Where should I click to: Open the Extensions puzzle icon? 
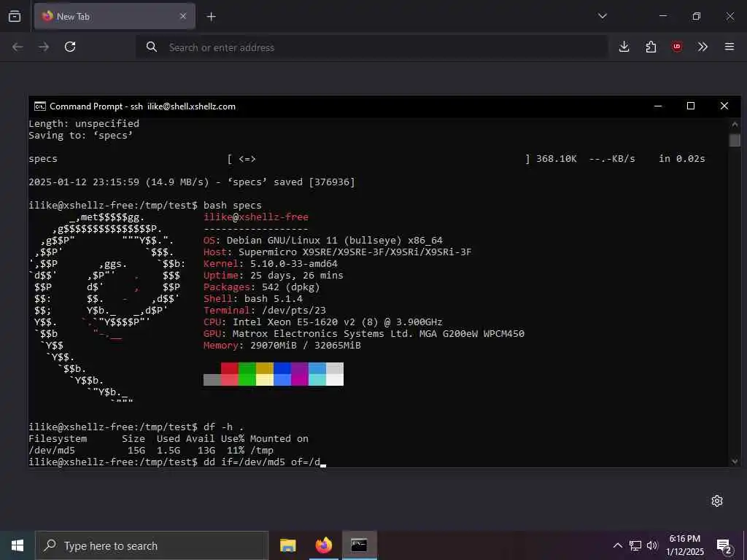pyautogui.click(x=651, y=47)
